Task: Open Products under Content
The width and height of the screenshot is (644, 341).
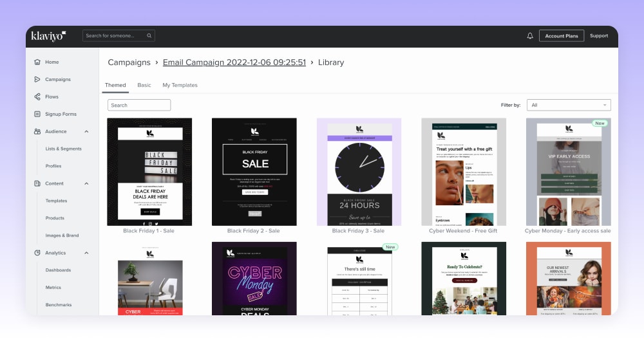Action: [x=55, y=218]
